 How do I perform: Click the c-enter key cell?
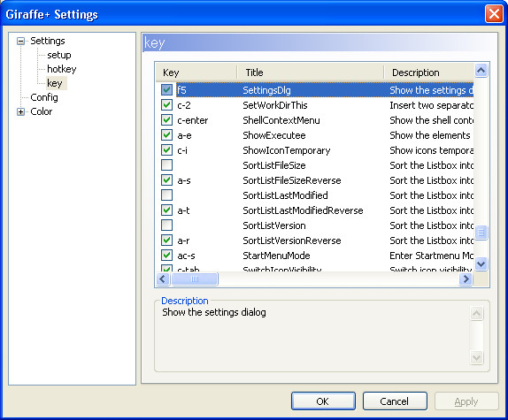(192, 120)
